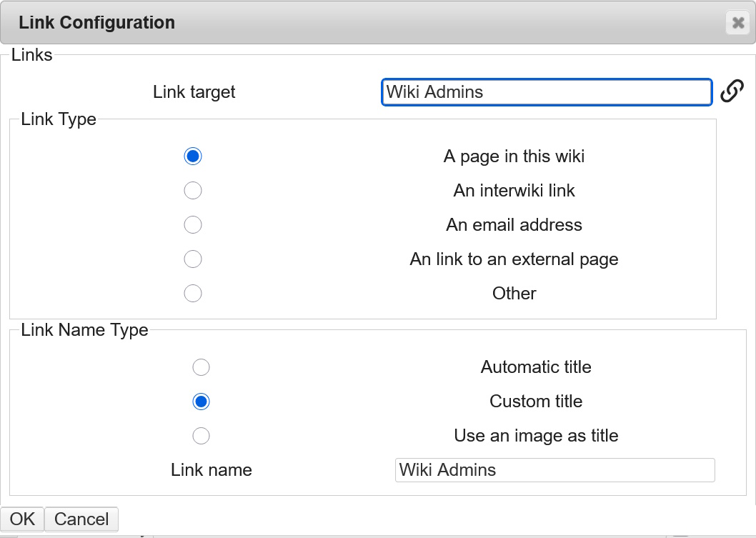
Task: Choose the 'An interwiki link' radio button
Action: [193, 191]
